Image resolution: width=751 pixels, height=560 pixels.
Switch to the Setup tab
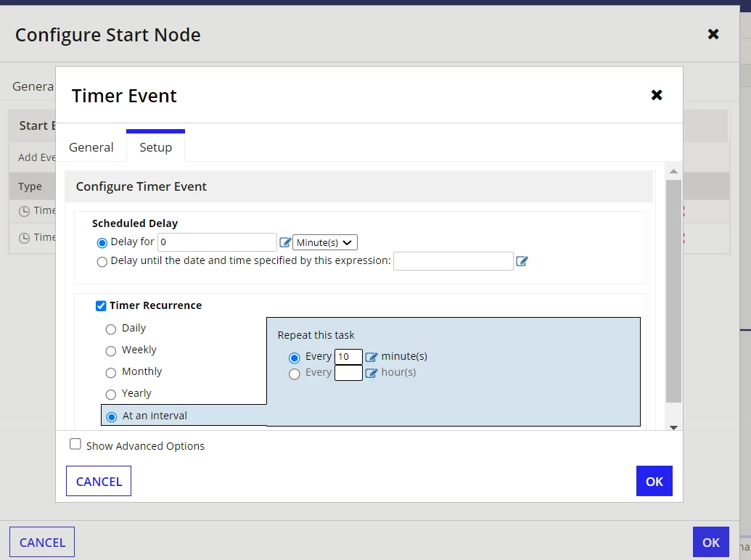tap(156, 147)
